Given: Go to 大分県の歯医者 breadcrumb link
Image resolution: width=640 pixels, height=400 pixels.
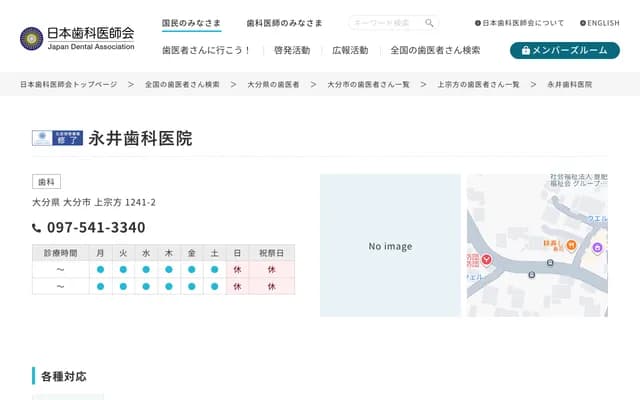Looking at the screenshot, I should (x=272, y=85).
